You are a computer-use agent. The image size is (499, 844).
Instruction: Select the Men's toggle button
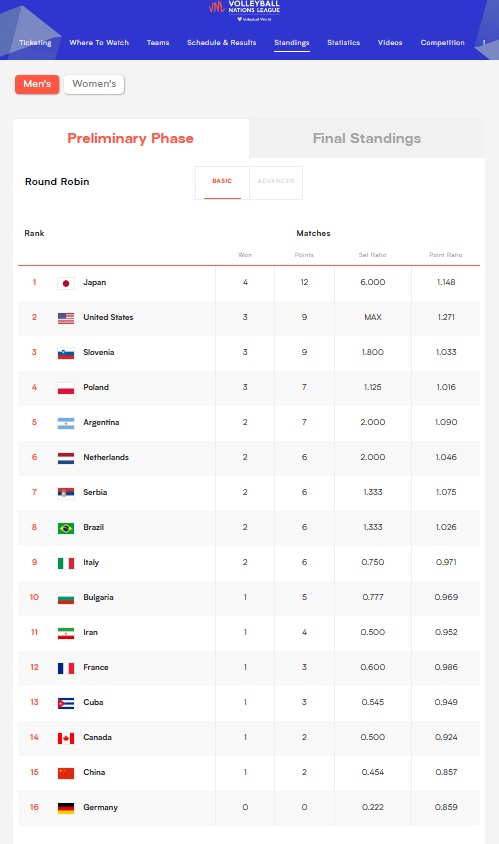[x=37, y=84]
